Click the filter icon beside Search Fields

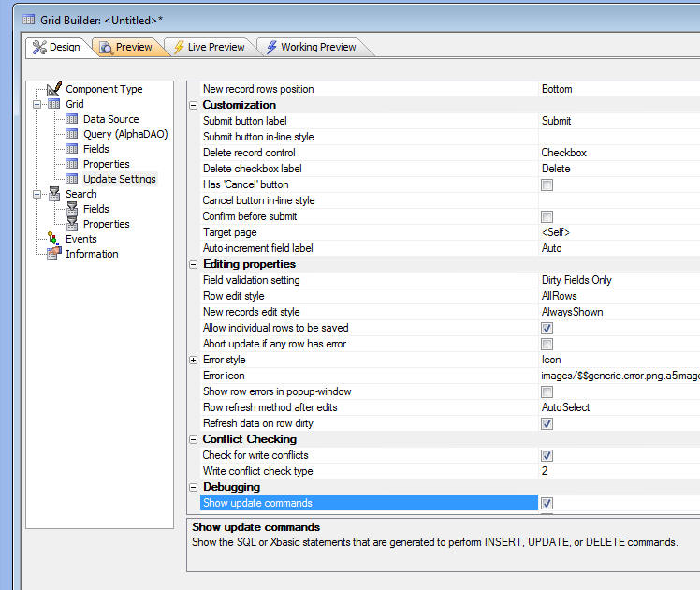[72, 209]
